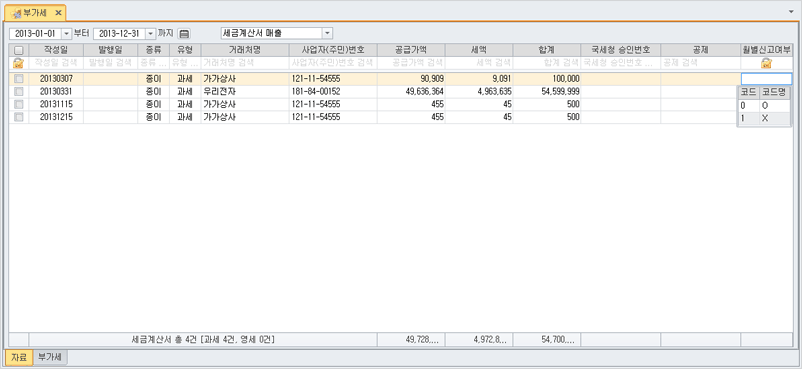Check the row dated 20130307
802x369 pixels.
pos(18,79)
